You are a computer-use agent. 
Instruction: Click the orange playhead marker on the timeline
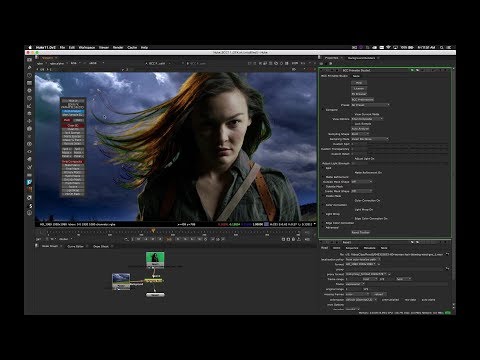[x=153, y=231]
